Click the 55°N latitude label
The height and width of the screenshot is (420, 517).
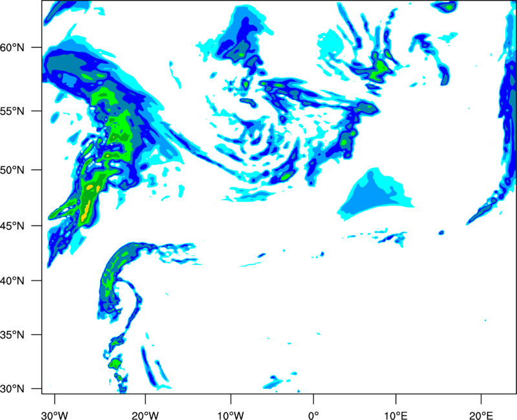click(12, 110)
